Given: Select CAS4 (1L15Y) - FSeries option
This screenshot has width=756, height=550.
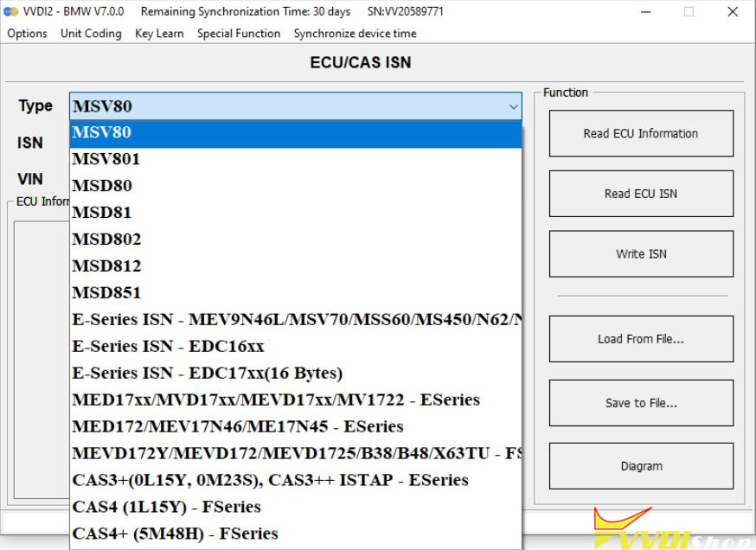Looking at the screenshot, I should 296,507.
